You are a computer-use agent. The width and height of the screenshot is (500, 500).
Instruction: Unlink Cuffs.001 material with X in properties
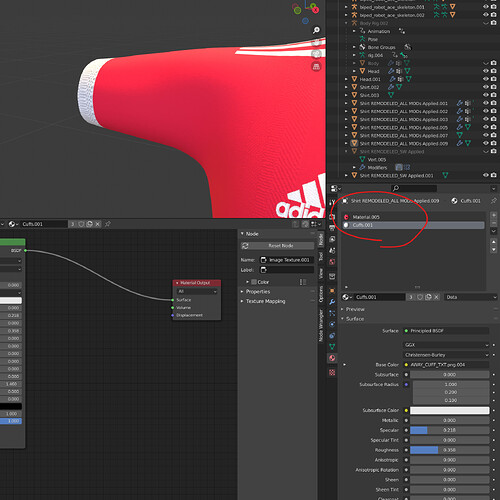pyautogui.click(x=436, y=297)
